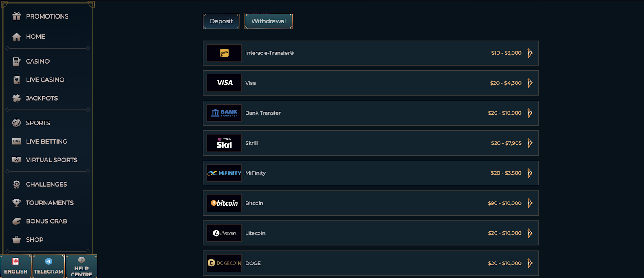
Task: Switch to the Deposit tab
Action: (x=221, y=21)
